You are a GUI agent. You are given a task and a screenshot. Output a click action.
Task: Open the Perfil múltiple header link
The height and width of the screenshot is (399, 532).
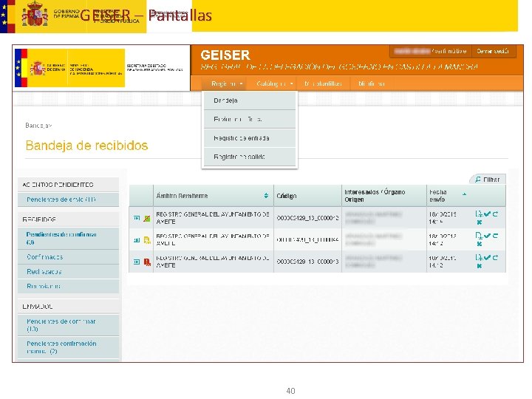tap(449, 51)
